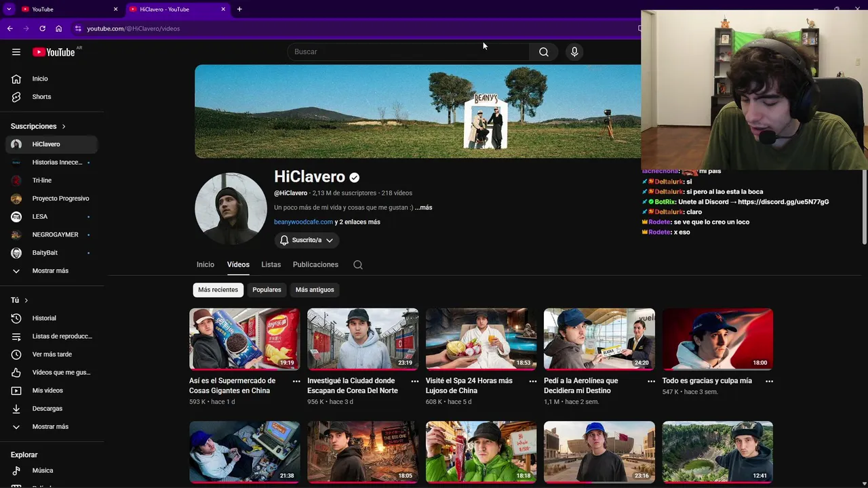Expand Mostrar más under Tú section
The image size is (868, 488).
pos(52,427)
